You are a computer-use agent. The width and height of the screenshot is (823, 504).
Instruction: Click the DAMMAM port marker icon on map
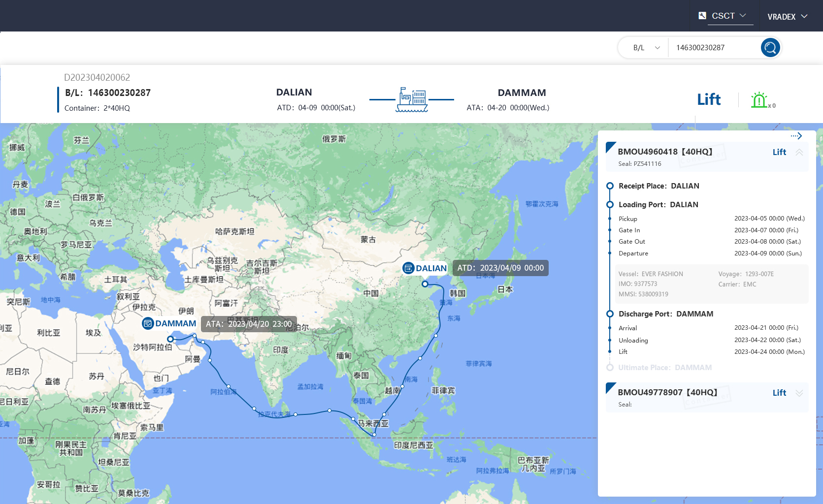148,323
